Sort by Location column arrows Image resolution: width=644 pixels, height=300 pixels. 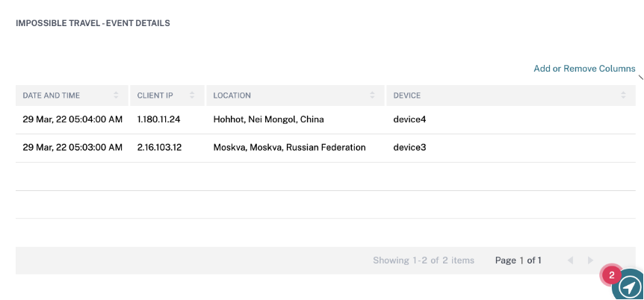372,96
